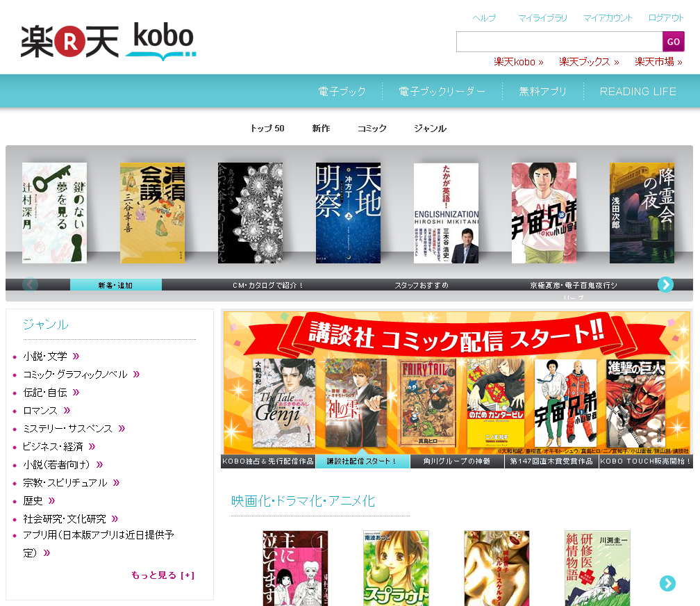Open the 主に泣いてます manga cover
Image resolution: width=700 pixels, height=606 pixels.
295,568
